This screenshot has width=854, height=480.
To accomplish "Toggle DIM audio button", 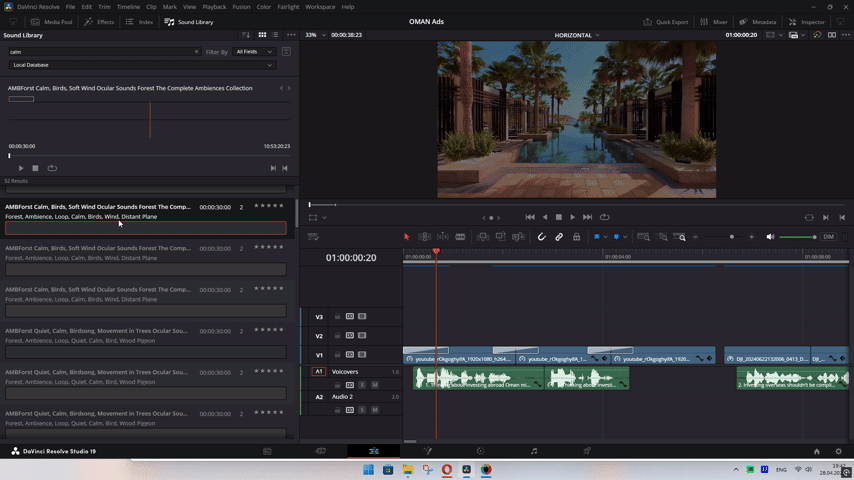I will 828,237.
